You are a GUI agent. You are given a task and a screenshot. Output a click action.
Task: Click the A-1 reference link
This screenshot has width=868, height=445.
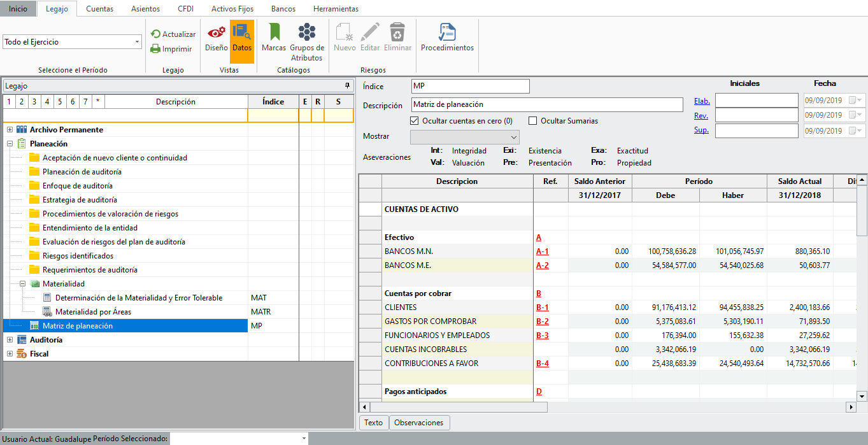point(542,251)
